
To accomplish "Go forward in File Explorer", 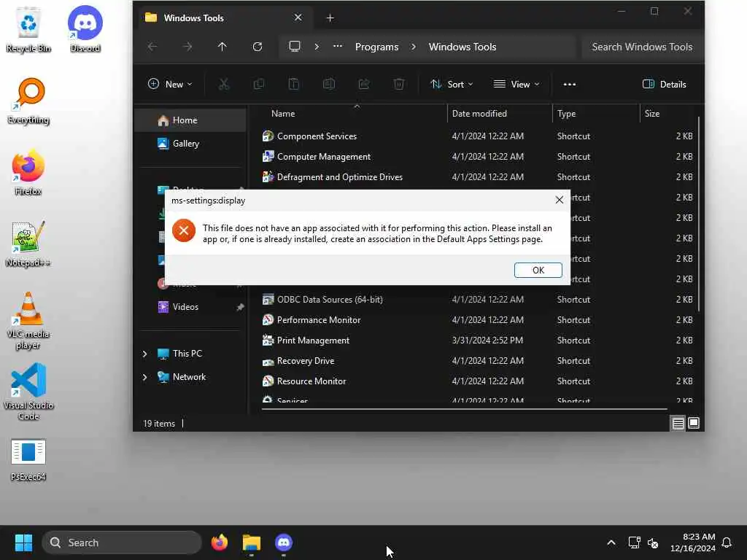I will coord(187,47).
